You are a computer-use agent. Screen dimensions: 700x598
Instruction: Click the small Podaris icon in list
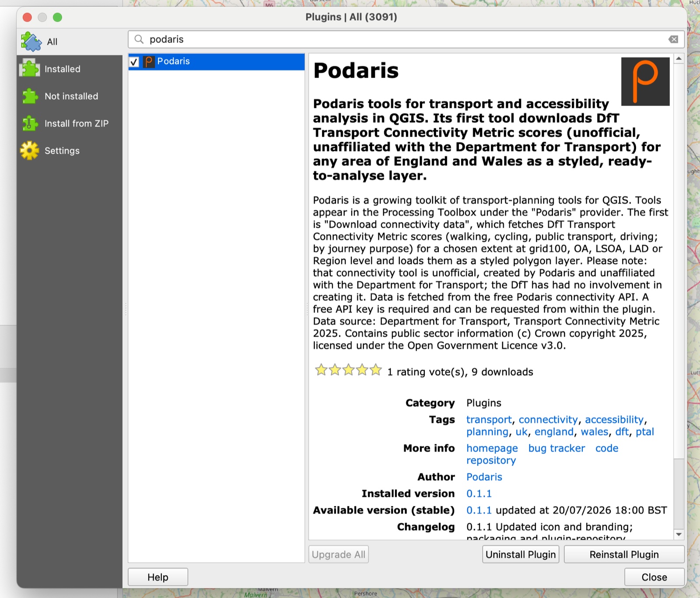(x=149, y=62)
